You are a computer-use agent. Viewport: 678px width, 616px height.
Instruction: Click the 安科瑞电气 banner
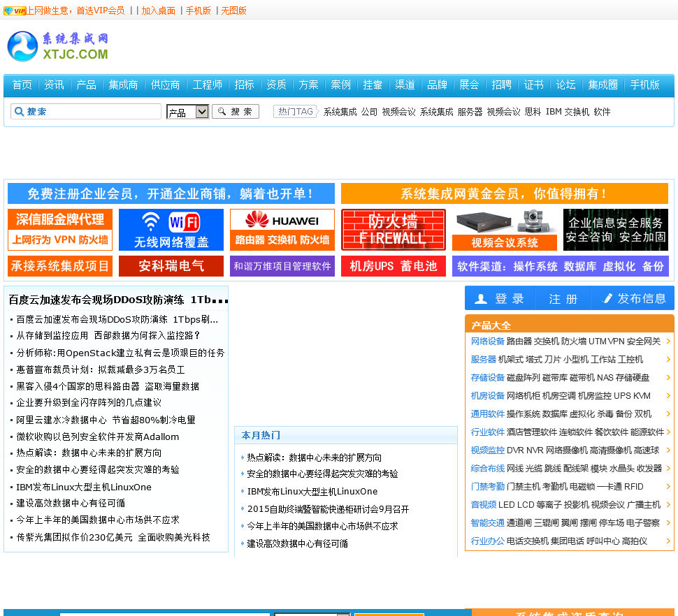tap(171, 266)
